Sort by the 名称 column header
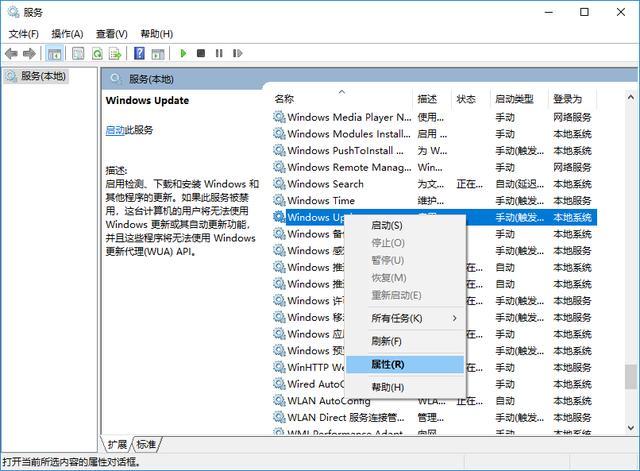The image size is (640, 471). click(342, 99)
